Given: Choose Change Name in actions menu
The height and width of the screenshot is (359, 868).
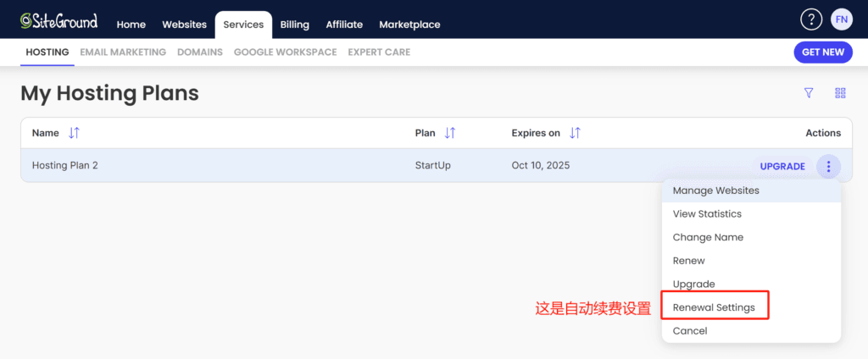Looking at the screenshot, I should point(708,237).
